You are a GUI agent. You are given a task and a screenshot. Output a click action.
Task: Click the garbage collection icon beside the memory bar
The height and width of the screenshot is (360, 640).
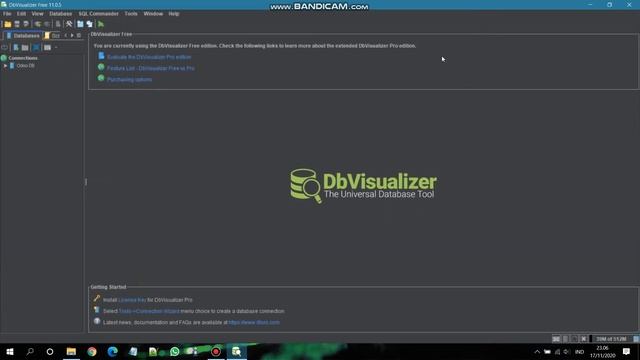tap(636, 339)
